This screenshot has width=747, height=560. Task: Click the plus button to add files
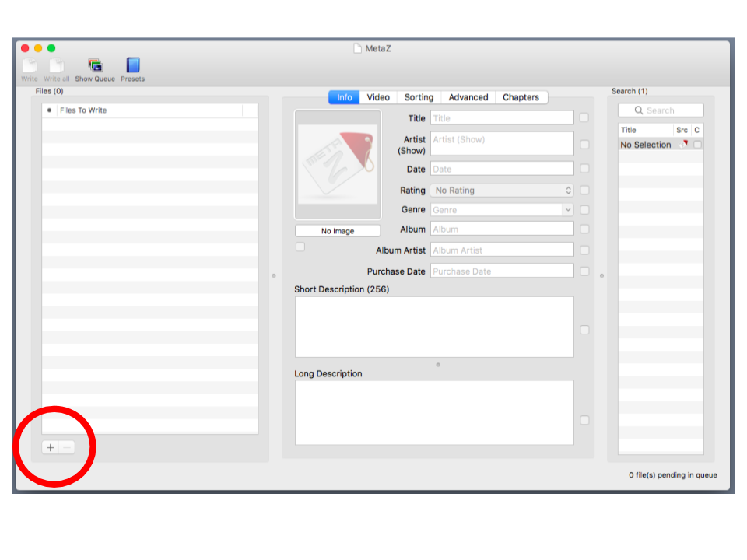(50, 447)
